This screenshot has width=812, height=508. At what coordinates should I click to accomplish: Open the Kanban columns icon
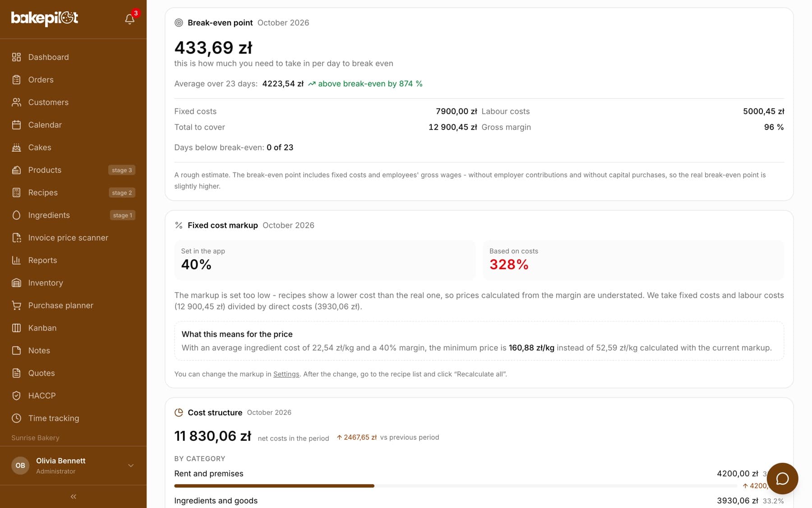pos(17,328)
